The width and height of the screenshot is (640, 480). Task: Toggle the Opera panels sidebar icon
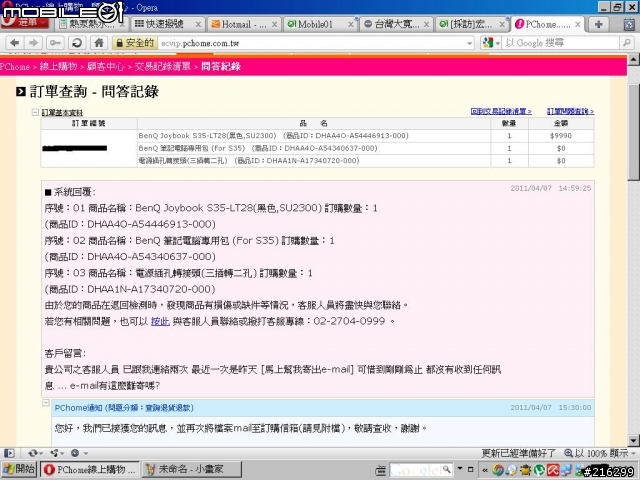point(9,453)
